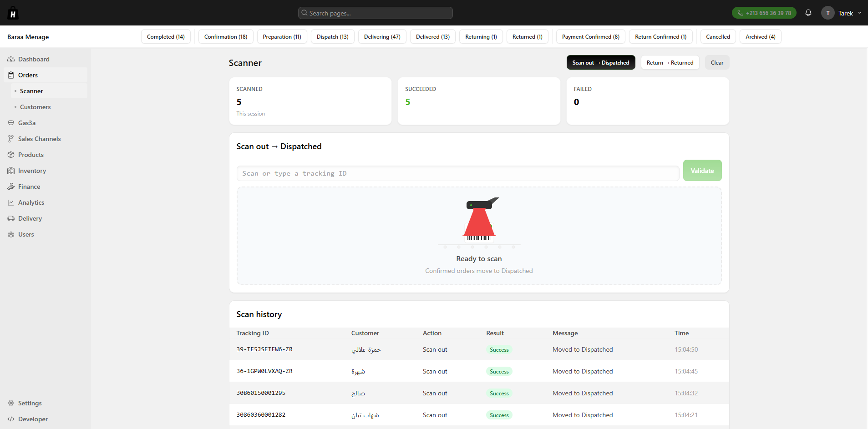The width and height of the screenshot is (868, 429).
Task: Open the Delivering (47) tab
Action: click(x=382, y=36)
